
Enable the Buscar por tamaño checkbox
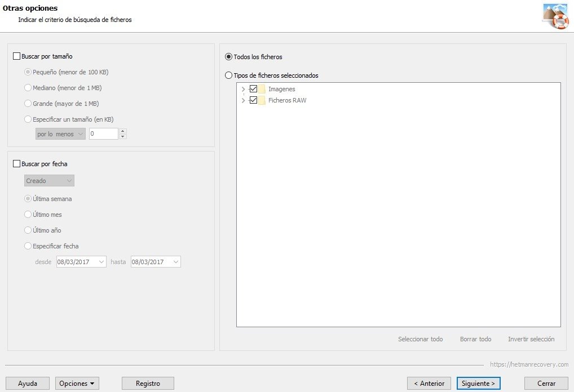click(x=16, y=56)
